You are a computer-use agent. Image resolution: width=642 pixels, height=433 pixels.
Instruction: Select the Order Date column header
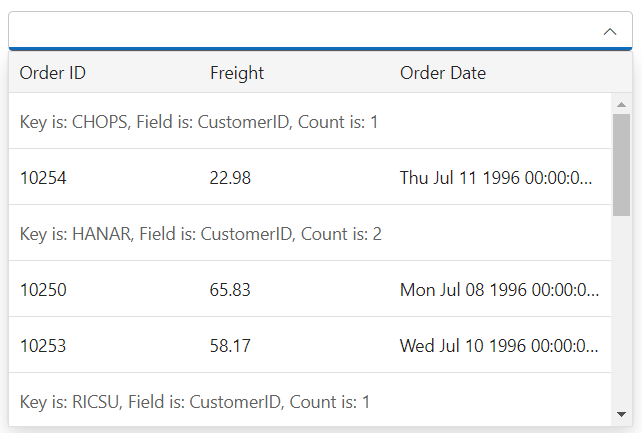tap(443, 73)
